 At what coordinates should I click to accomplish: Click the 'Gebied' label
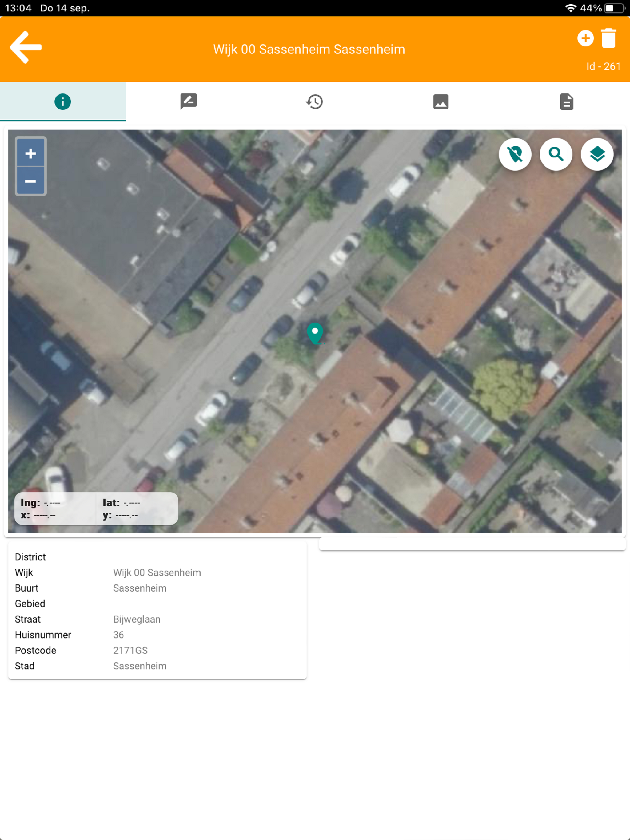click(30, 604)
